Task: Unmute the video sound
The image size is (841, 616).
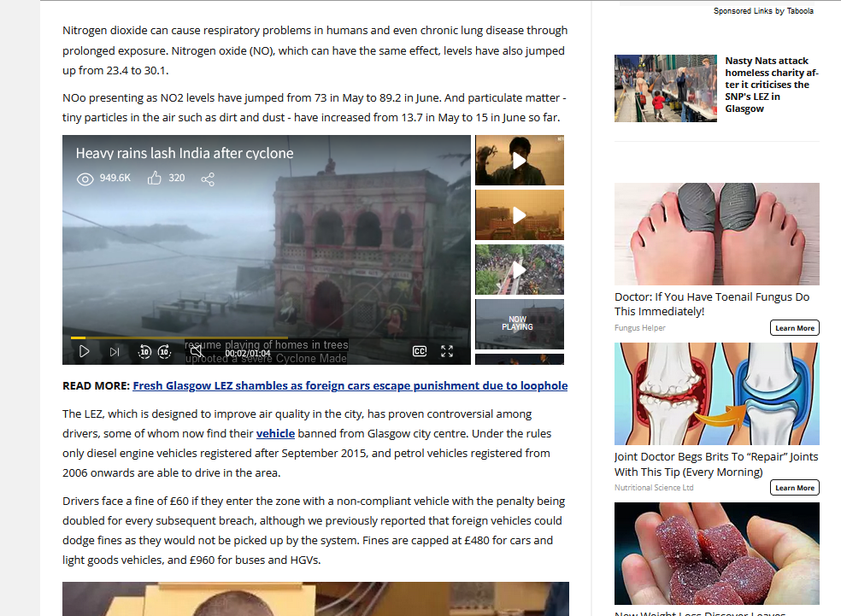Action: point(197,352)
